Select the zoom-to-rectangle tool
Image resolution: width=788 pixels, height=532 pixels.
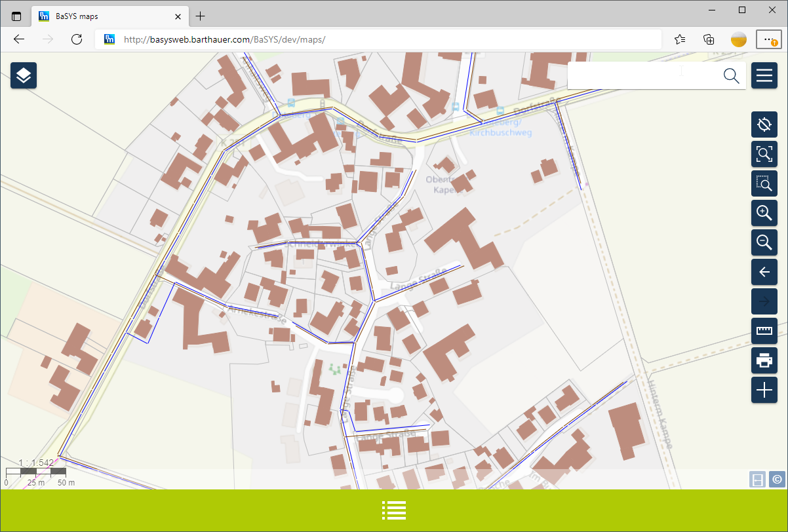[764, 184]
